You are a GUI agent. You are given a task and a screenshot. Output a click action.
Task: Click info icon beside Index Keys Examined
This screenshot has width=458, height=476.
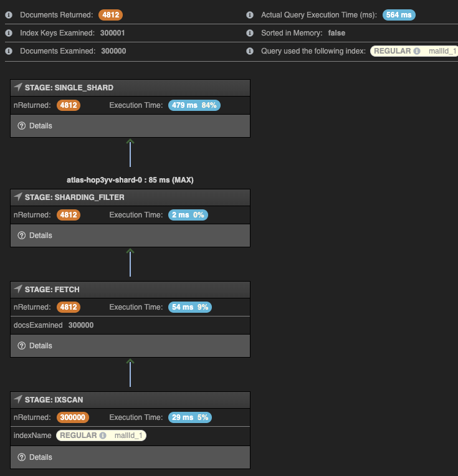click(9, 33)
